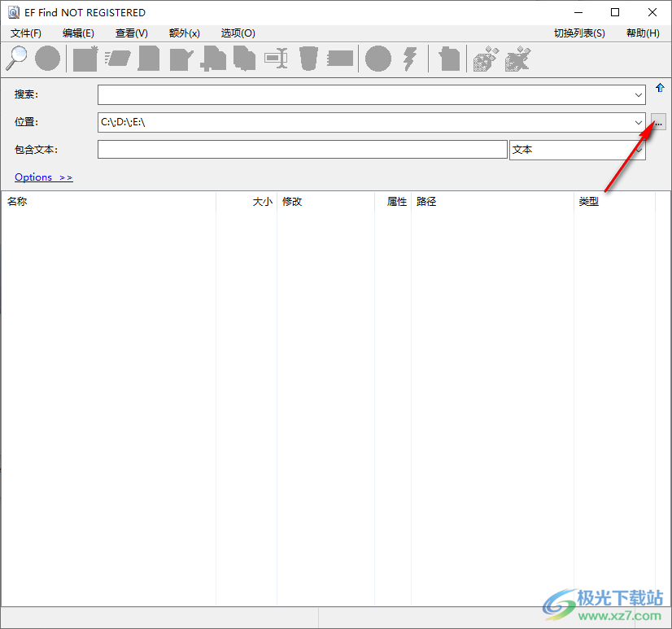Sort by the 大小 column header
This screenshot has height=629, width=672.
[247, 202]
